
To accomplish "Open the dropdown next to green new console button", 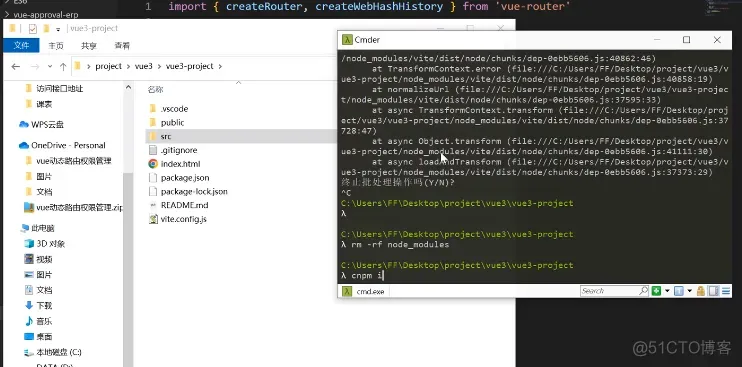I will coord(667,291).
